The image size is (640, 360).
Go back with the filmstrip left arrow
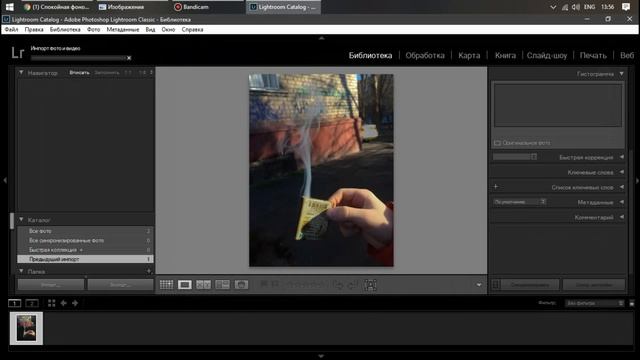(x=64, y=303)
